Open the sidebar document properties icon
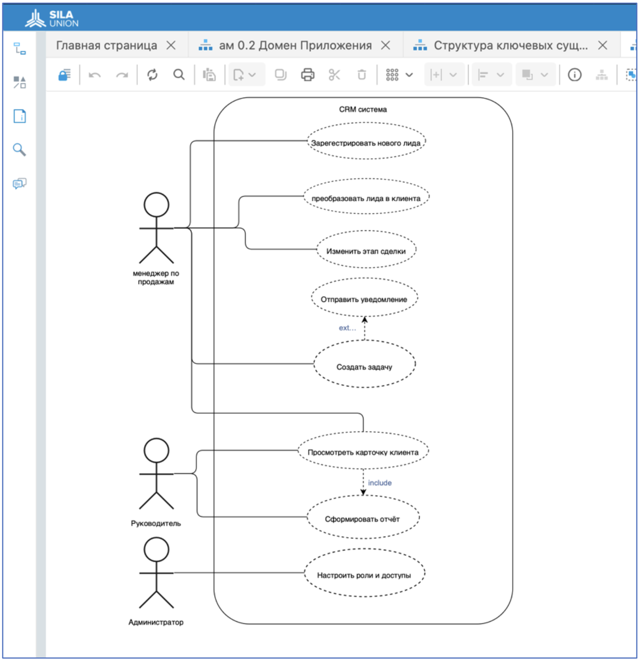This screenshot has height=661, width=644. pos(19,116)
